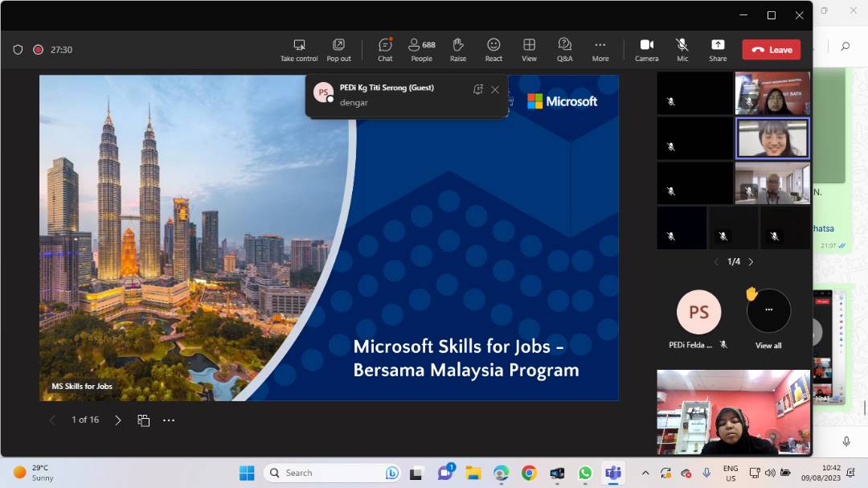
Task: Click the shared presentation title slide
Action: pyautogui.click(x=329, y=238)
